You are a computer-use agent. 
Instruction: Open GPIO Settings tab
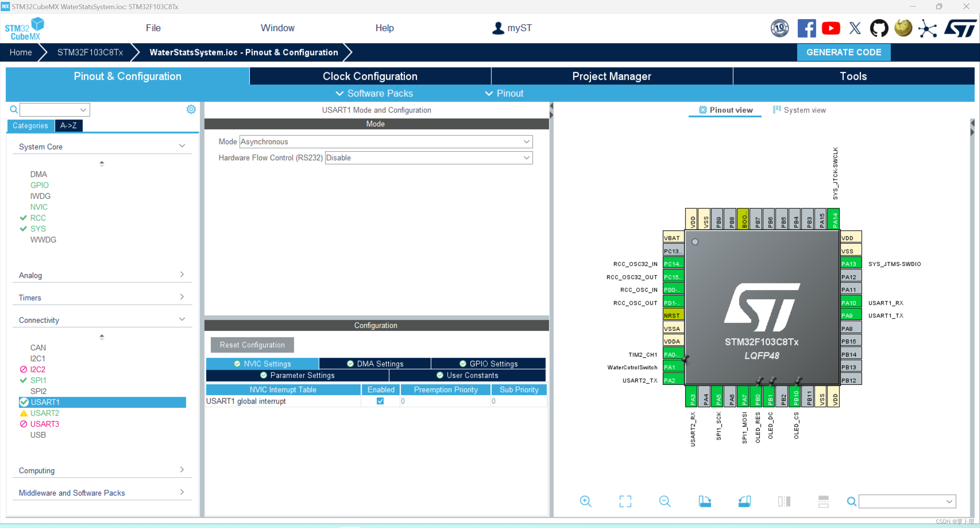click(488, 363)
